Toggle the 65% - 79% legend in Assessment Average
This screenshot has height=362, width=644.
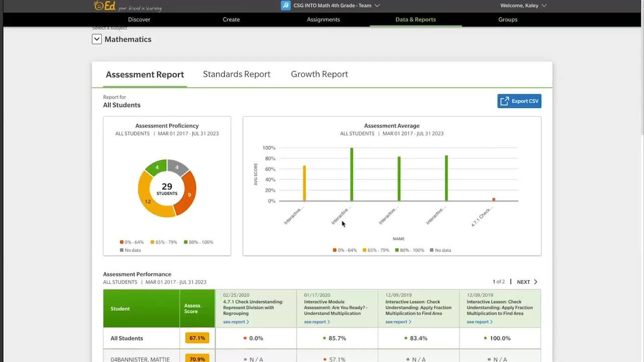(x=375, y=250)
